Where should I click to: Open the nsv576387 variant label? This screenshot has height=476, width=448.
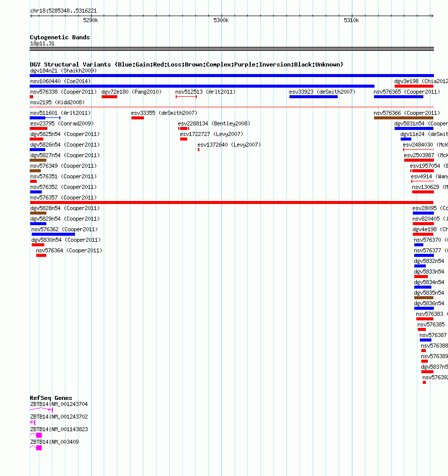click(x=433, y=336)
